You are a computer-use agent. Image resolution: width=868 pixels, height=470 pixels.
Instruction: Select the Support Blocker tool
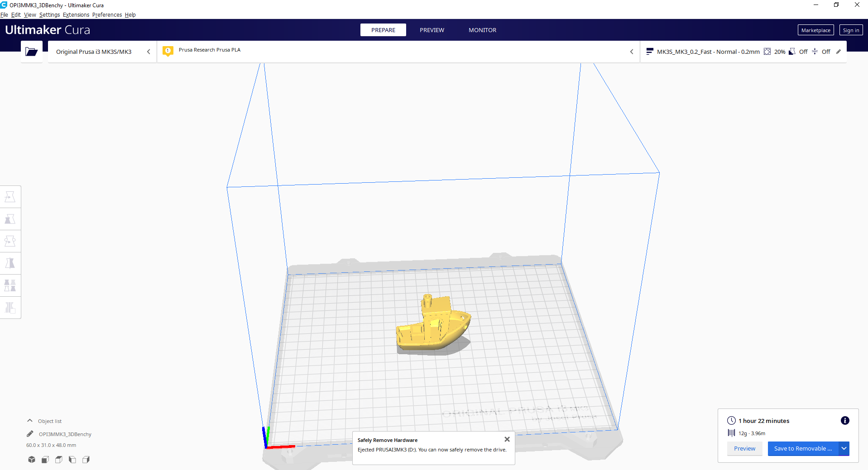click(10, 308)
